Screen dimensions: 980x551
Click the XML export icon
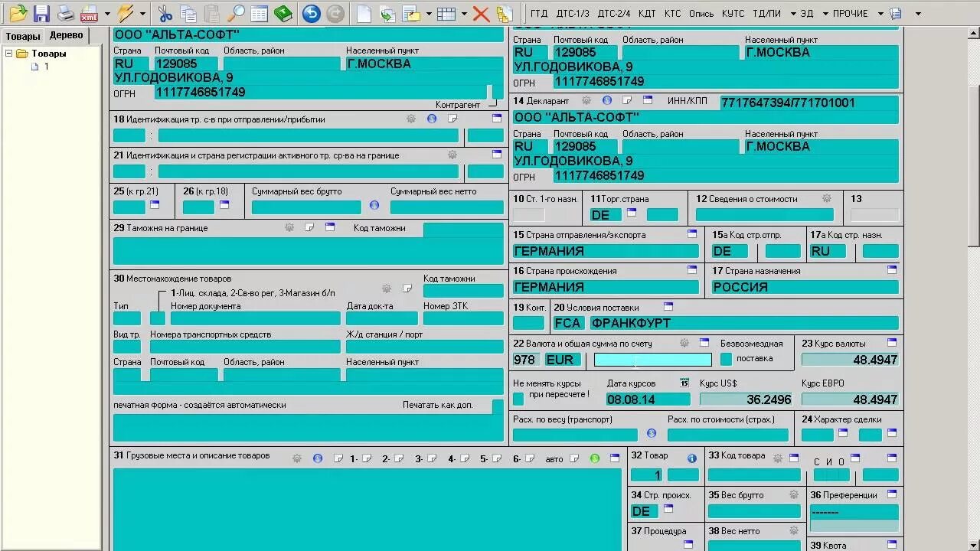pyautogui.click(x=89, y=13)
